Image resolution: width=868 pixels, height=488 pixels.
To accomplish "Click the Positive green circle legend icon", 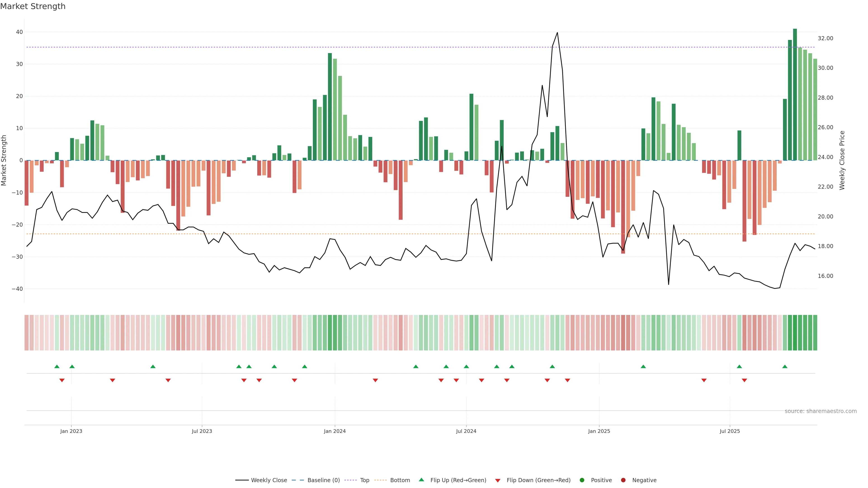I will pyautogui.click(x=582, y=480).
